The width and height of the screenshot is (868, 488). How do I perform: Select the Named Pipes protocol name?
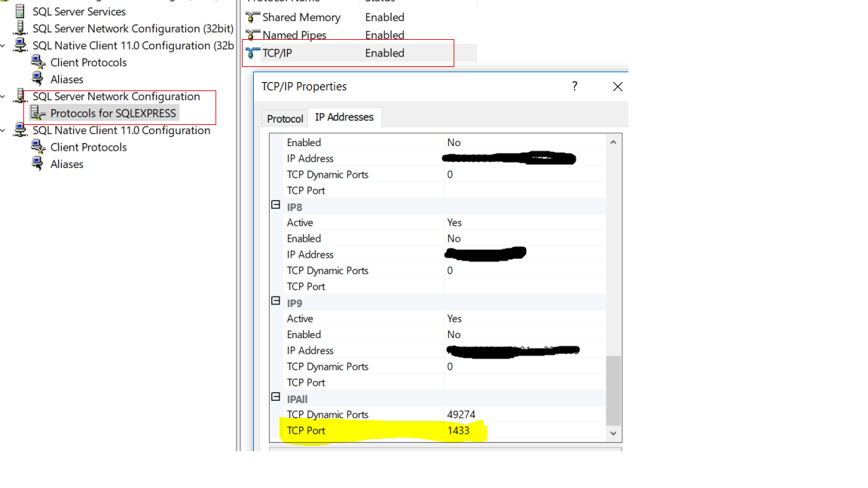pos(295,35)
